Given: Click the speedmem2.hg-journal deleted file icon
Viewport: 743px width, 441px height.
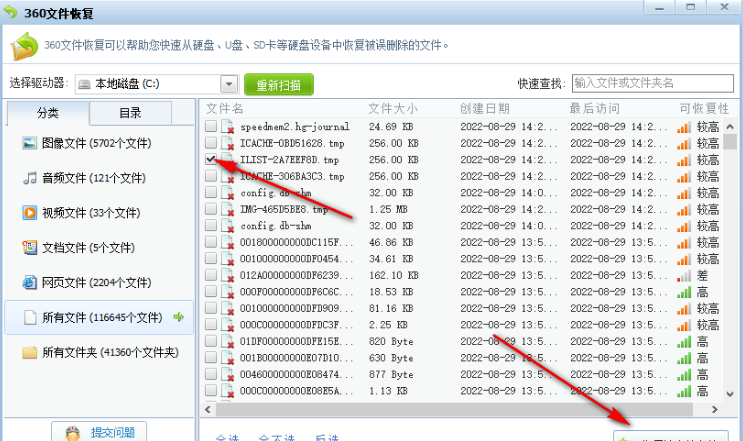Looking at the screenshot, I should point(227,127).
